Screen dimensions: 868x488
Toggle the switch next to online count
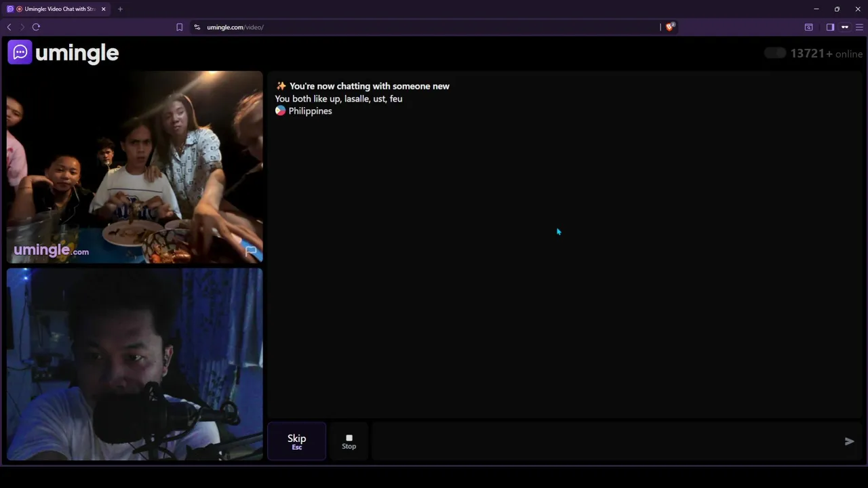pos(774,53)
